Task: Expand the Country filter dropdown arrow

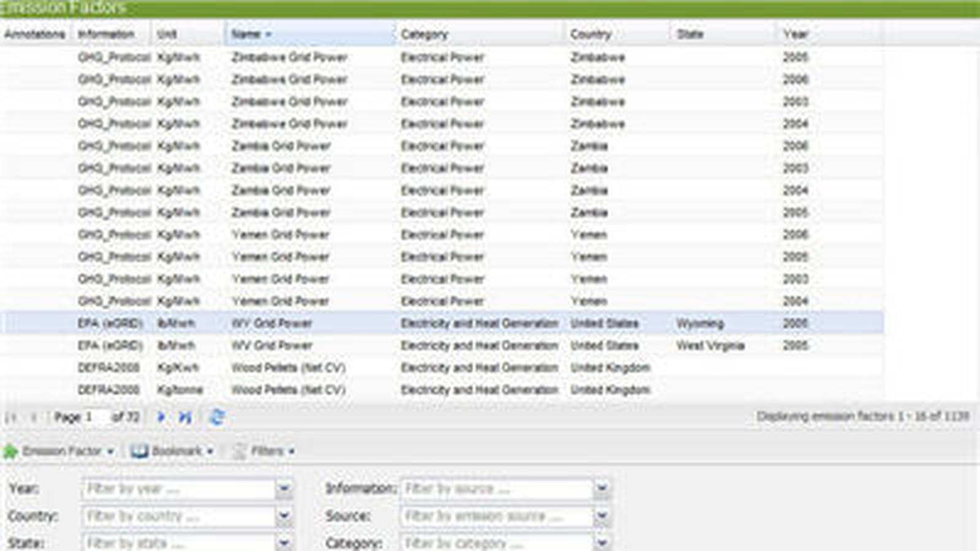Action: click(x=284, y=516)
